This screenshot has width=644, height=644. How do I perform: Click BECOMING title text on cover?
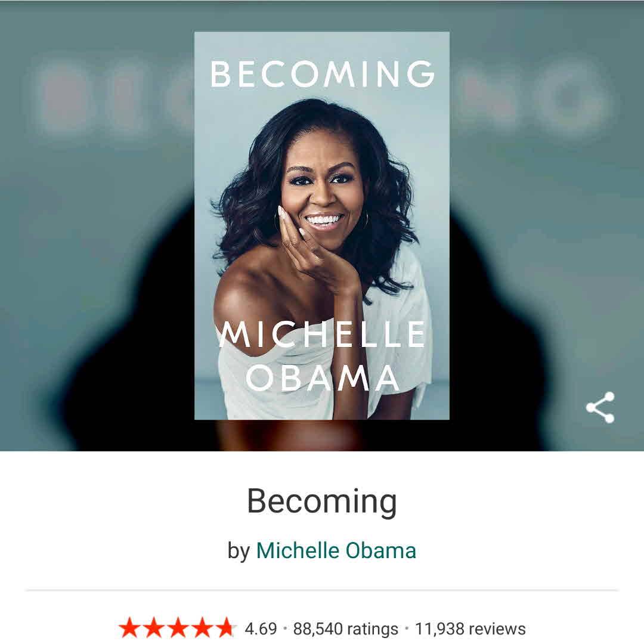point(323,74)
